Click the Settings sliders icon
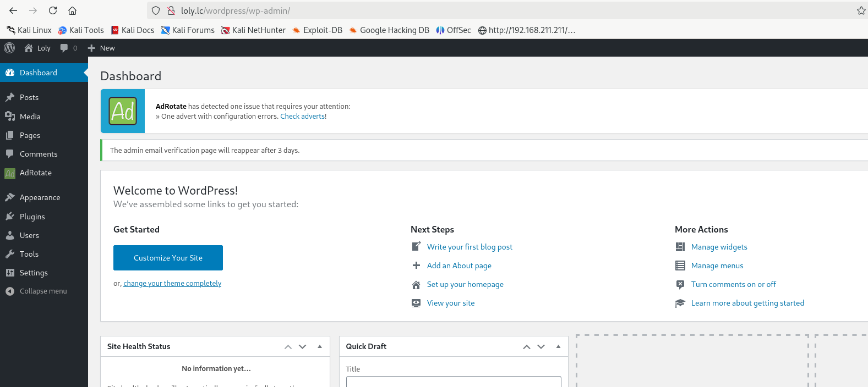 click(10, 273)
